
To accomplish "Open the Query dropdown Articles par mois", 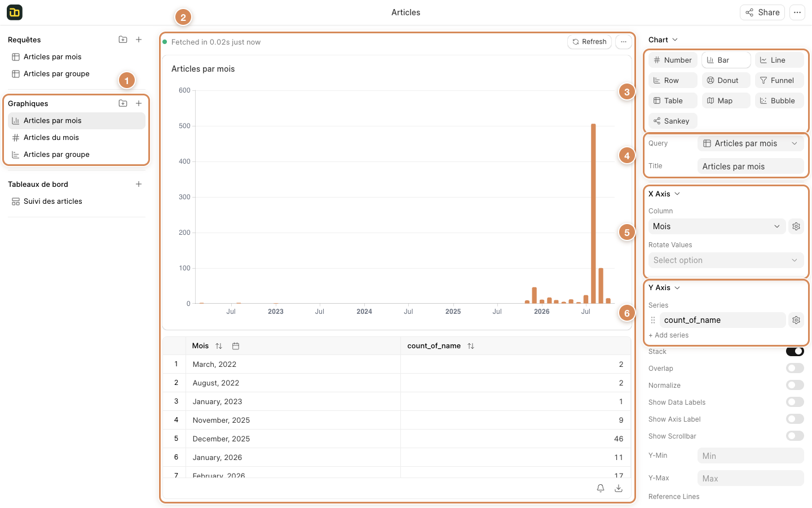I will tap(751, 143).
